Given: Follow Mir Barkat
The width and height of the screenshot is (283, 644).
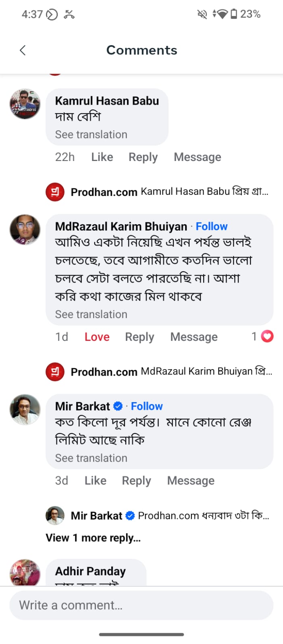Looking at the screenshot, I should point(147,406).
